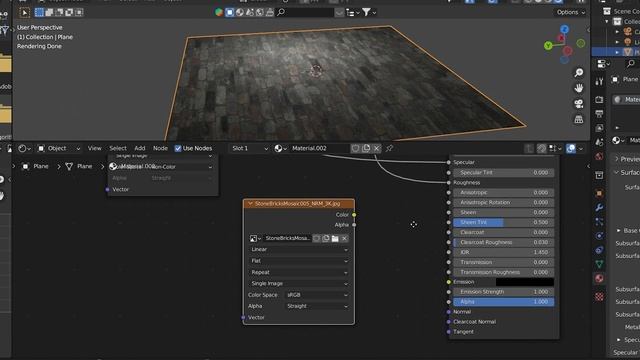Open the Linear interpolation dropdown
Viewport: 640px width, 360px height.
pyautogui.click(x=299, y=249)
